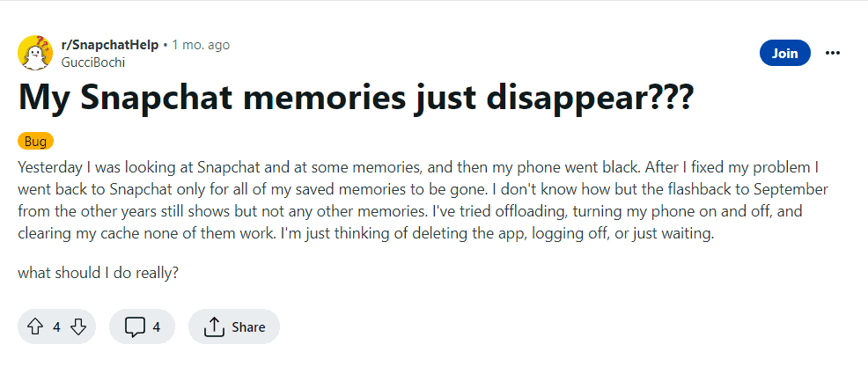
Task: Click the r/SnapchatHelp ghost avatar icon
Action: pyautogui.click(x=35, y=53)
